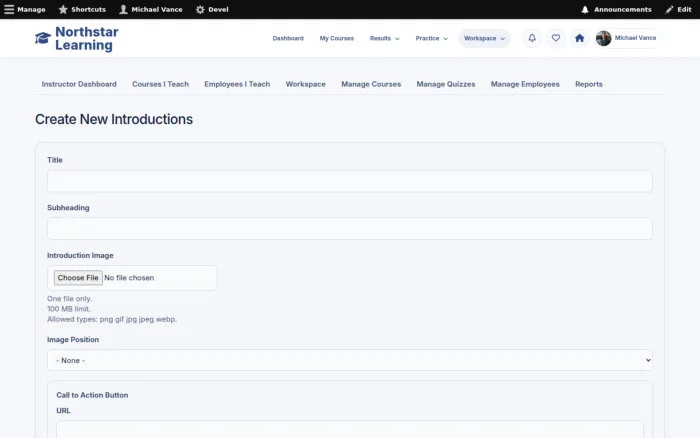Switch to Reports tab
Screen dimensions: 700x438
click(588, 84)
